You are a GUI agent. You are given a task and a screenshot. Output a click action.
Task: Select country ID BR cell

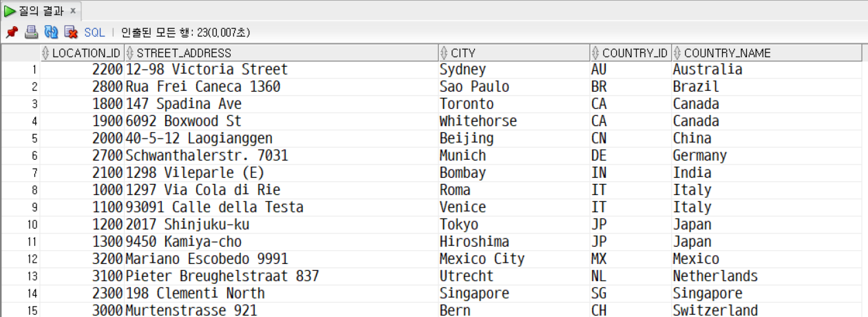pos(631,87)
